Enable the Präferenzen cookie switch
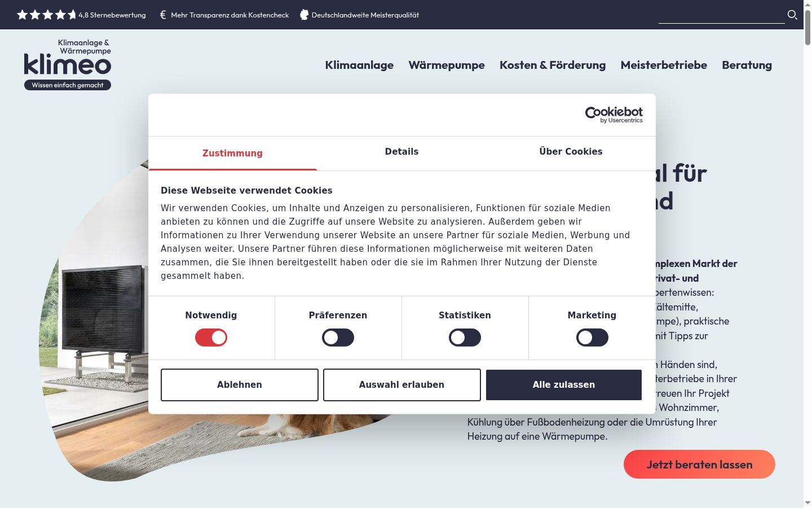 click(338, 338)
